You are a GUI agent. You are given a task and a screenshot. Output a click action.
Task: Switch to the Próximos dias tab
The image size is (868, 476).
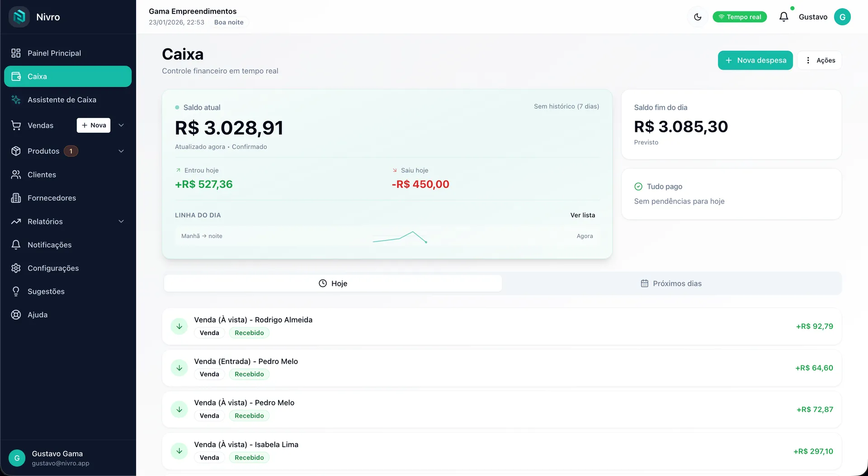[x=671, y=284]
